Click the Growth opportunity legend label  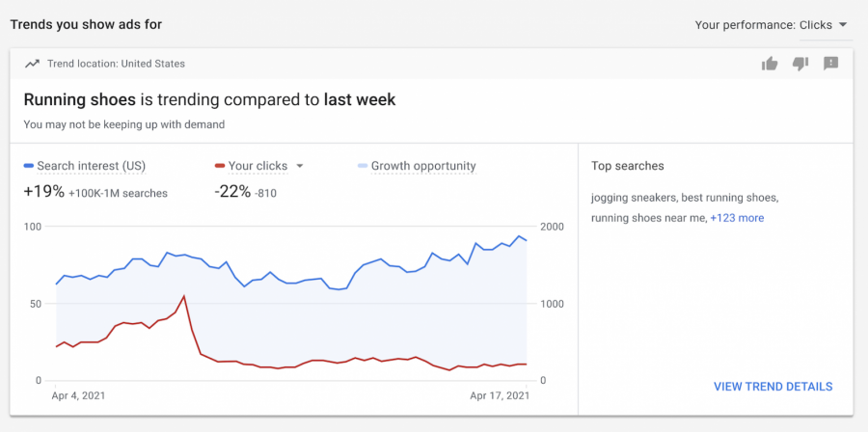click(423, 166)
